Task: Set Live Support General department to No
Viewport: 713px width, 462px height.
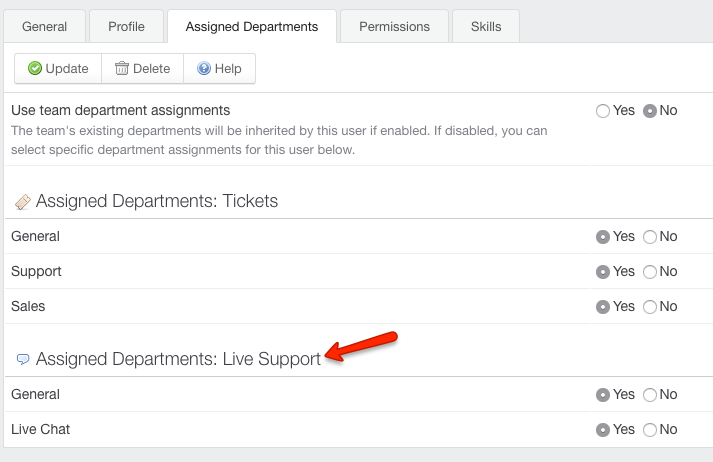Action: click(650, 395)
